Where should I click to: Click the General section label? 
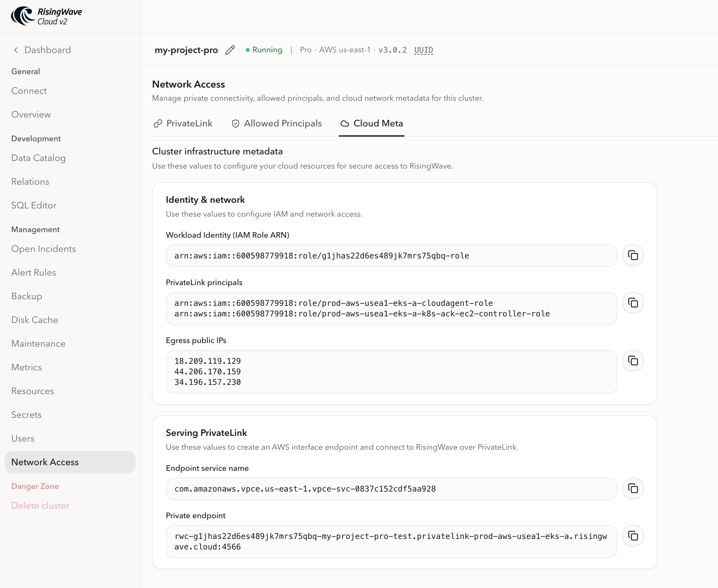click(x=26, y=71)
